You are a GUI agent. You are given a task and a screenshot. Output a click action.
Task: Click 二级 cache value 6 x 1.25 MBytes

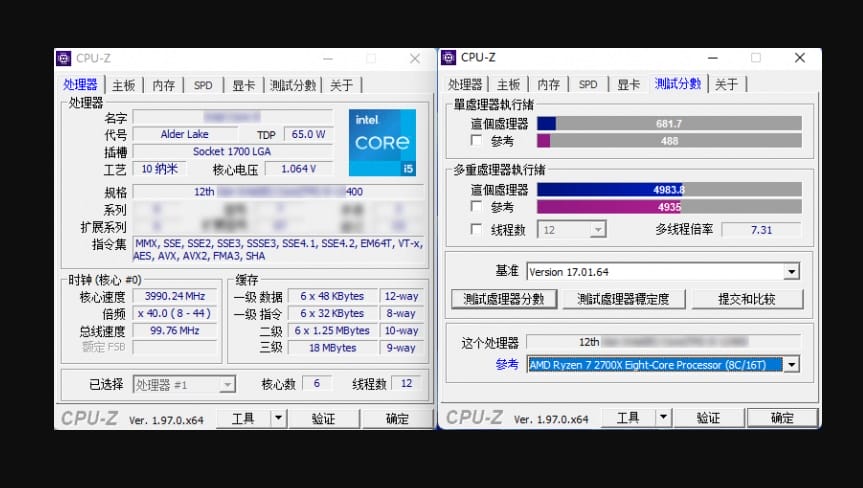pos(332,331)
